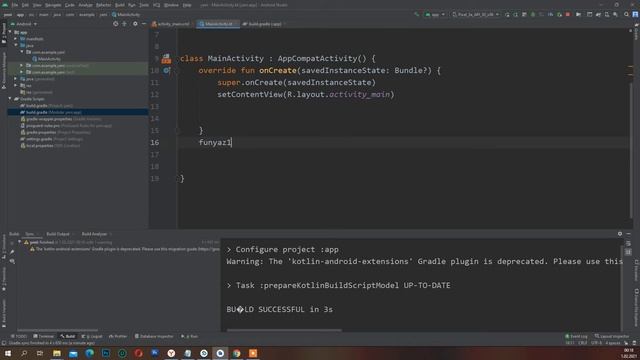Screen dimensions: 640x360
Task: Hide the Project panel with the minus icon
Action: (x=144, y=24)
